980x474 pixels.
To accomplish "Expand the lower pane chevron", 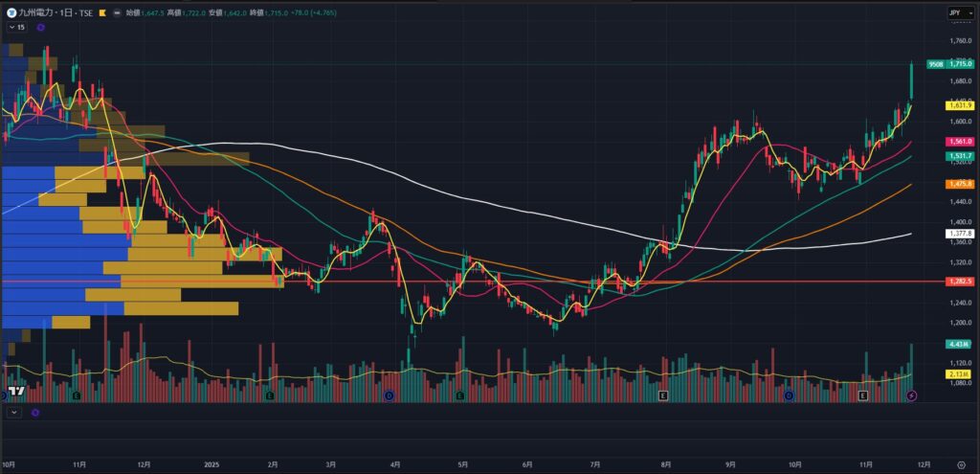I will tap(13, 412).
